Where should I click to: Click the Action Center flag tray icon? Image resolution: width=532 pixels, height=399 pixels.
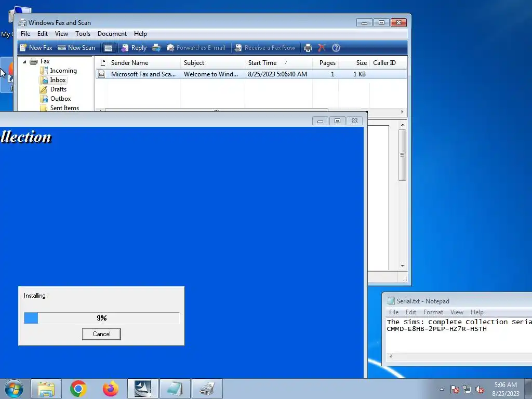pyautogui.click(x=455, y=390)
